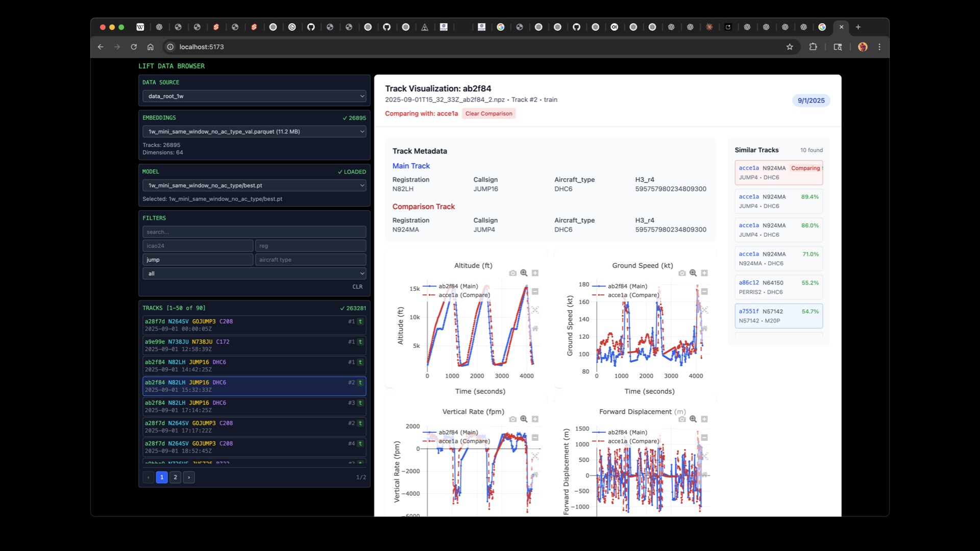
Task: Click camera icon on Vertical Rate chart
Action: tap(512, 419)
